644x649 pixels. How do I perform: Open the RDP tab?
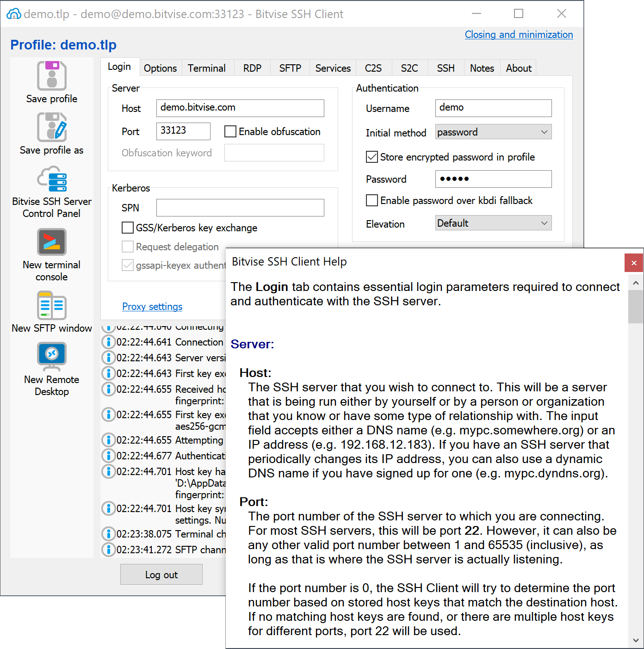(252, 68)
